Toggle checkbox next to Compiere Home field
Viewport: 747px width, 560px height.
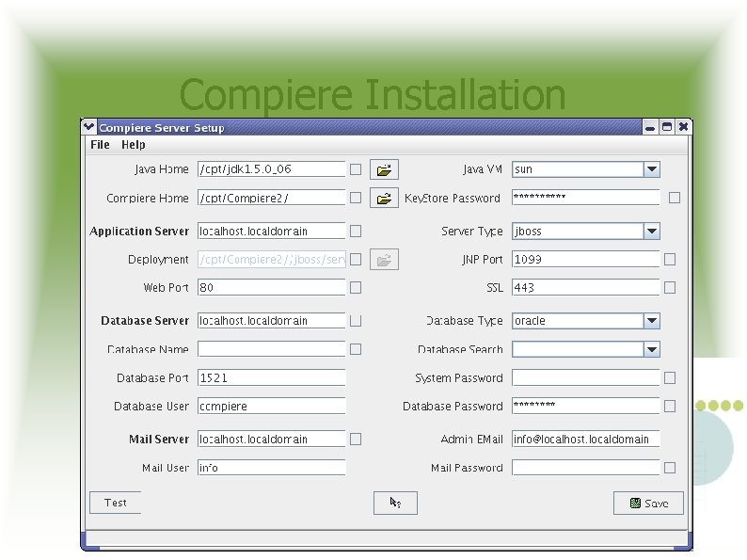356,198
